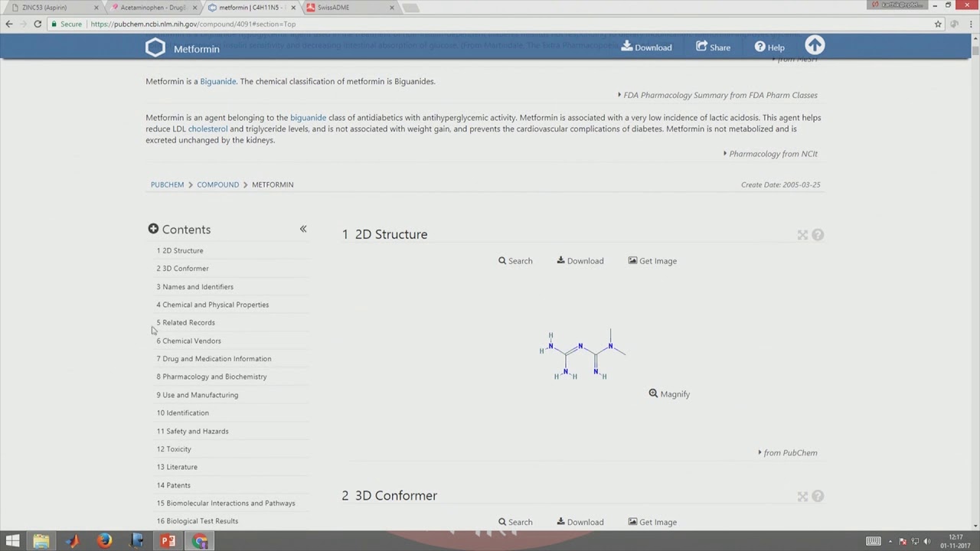This screenshot has width=980, height=551.
Task: Jump to the '10 Identification' section
Action: pyautogui.click(x=182, y=413)
